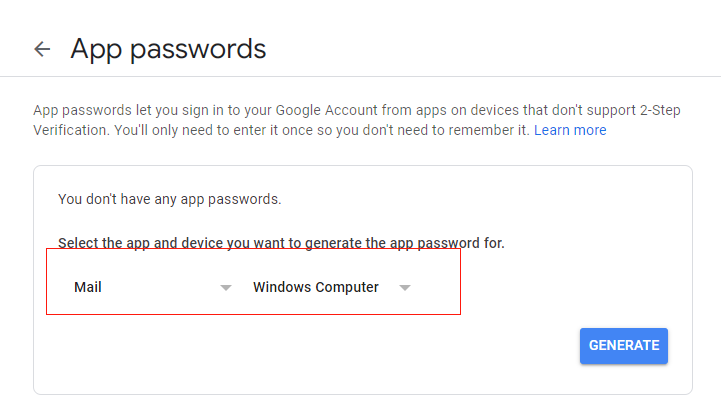Viewport: 721px width, 410px height.
Task: Open the Windows Computer dropdown arrow
Action: click(405, 288)
